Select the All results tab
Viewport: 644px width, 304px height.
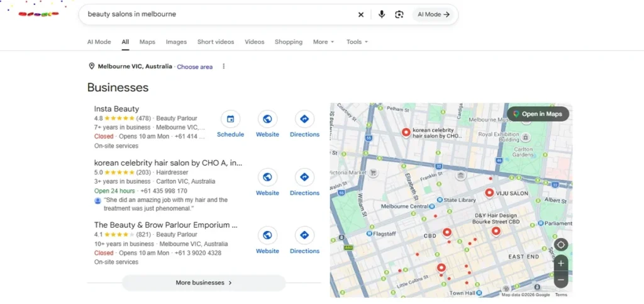point(125,42)
